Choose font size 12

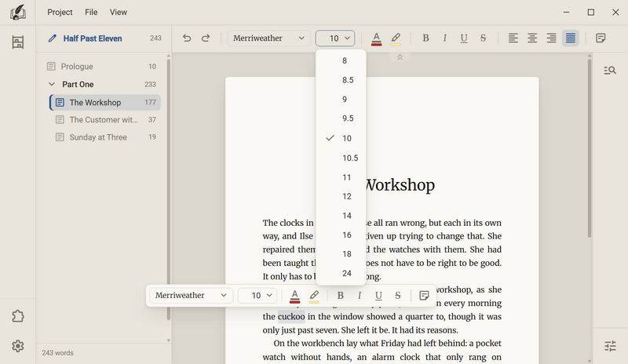coord(341,196)
